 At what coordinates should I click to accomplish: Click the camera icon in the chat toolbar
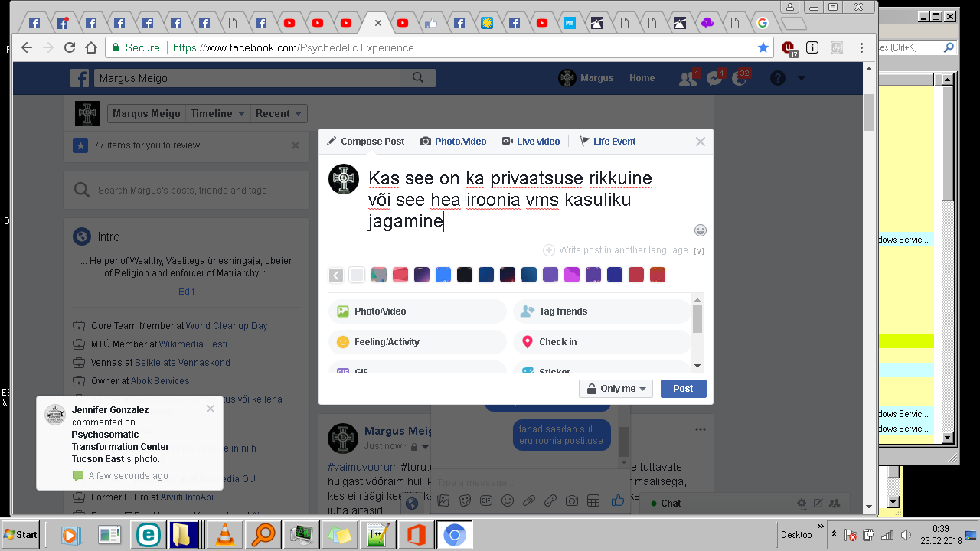click(x=571, y=501)
